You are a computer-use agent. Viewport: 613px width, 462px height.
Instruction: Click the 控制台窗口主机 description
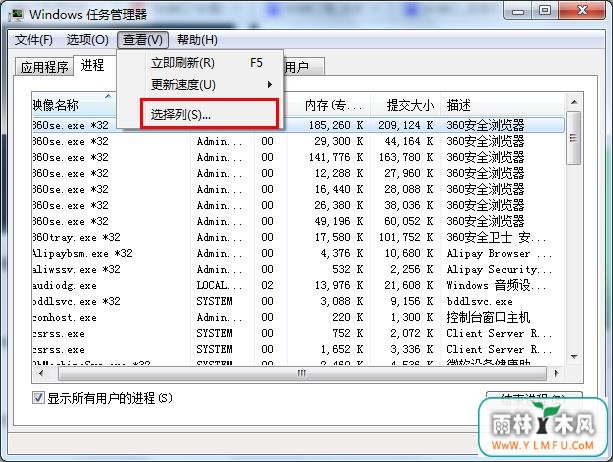(488, 317)
